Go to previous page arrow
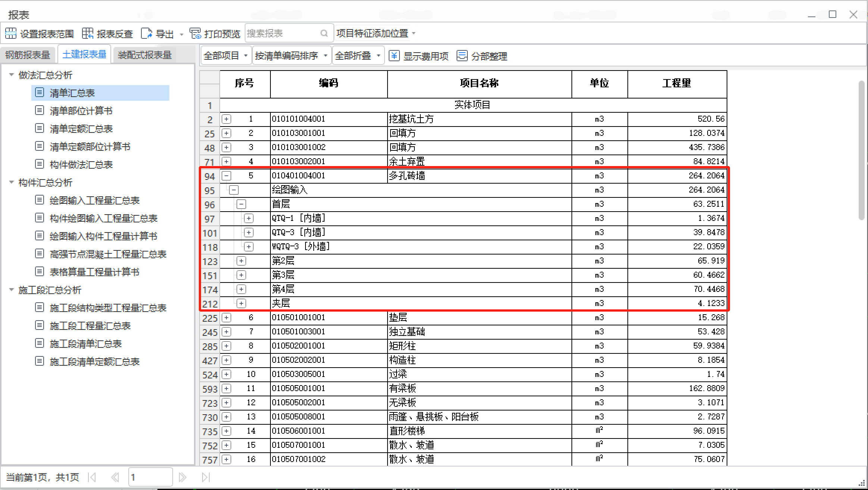Image resolution: width=868 pixels, height=490 pixels. coord(115,477)
